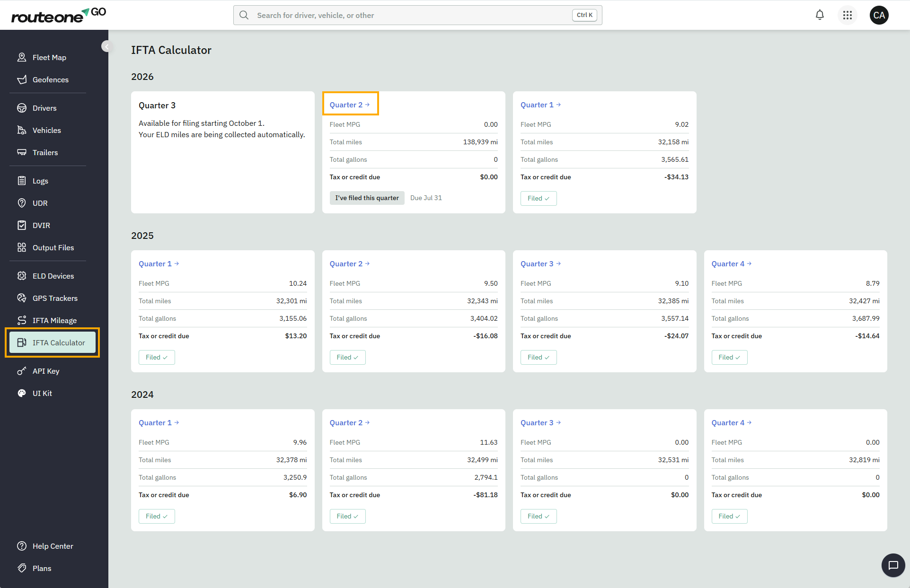This screenshot has width=910, height=588.
Task: Click the Plans tag icon
Action: point(22,568)
